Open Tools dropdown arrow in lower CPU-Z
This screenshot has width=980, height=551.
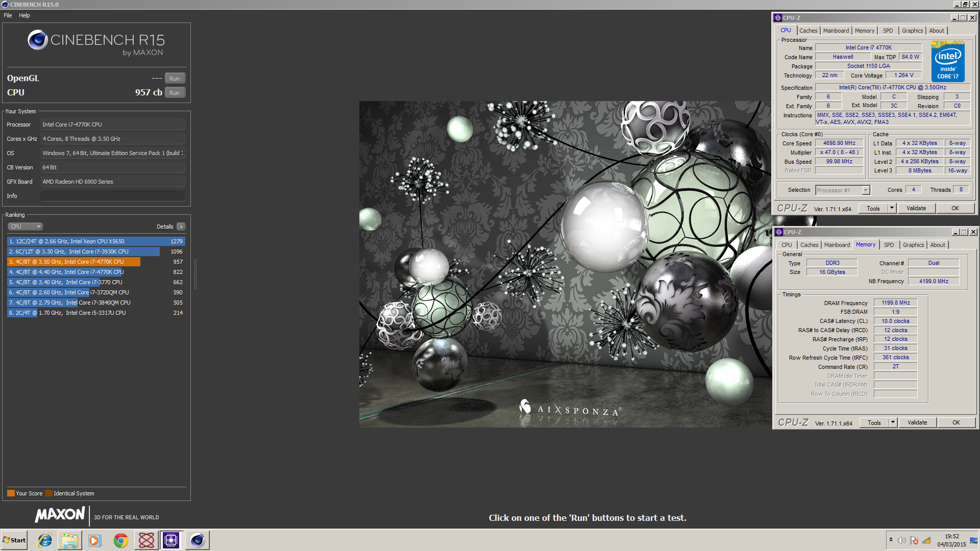pyautogui.click(x=893, y=422)
